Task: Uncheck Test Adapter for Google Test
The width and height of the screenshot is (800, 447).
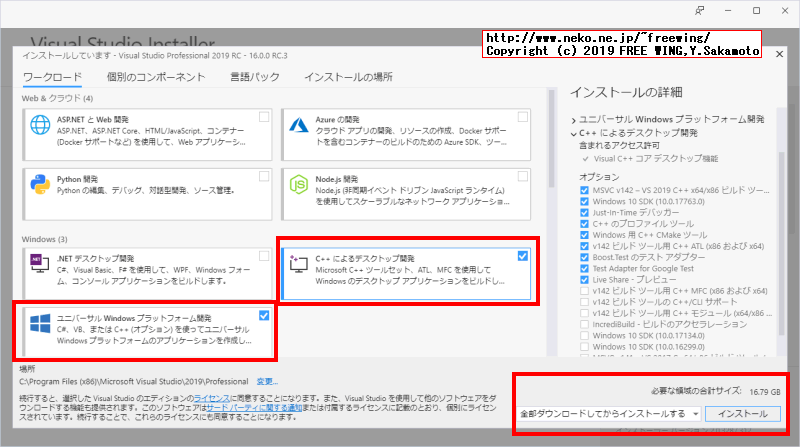Action: 584,268
